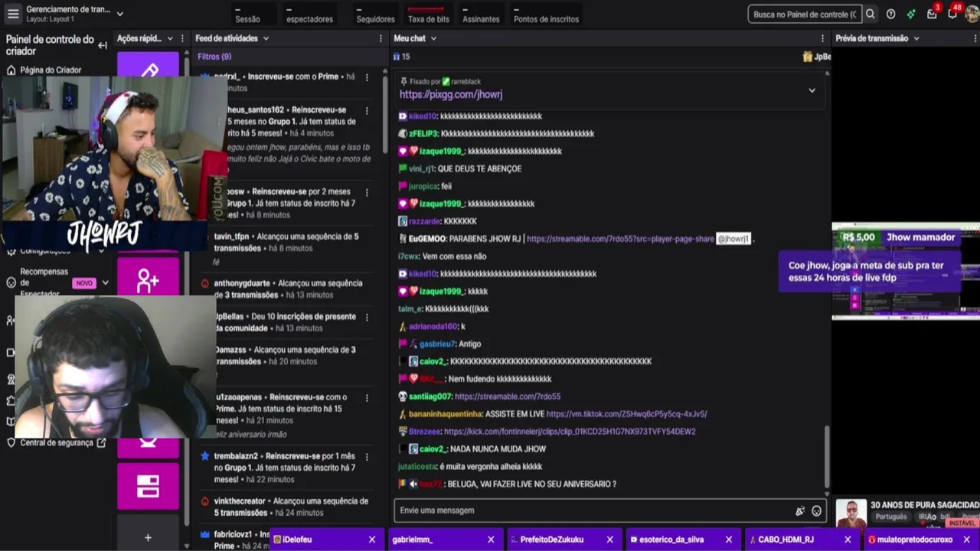The image size is (980, 551).
Task: Open EuGEMOO's streamable player-page-share link
Action: (620, 239)
